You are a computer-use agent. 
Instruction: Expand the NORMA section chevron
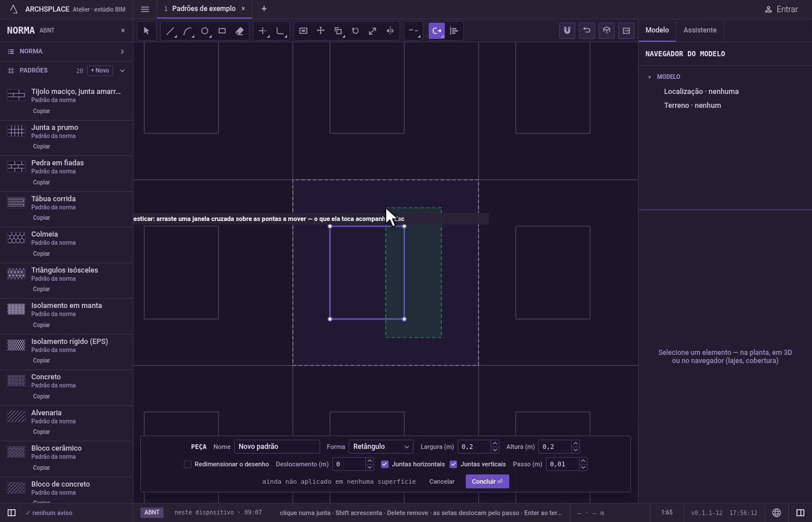pyautogui.click(x=122, y=52)
